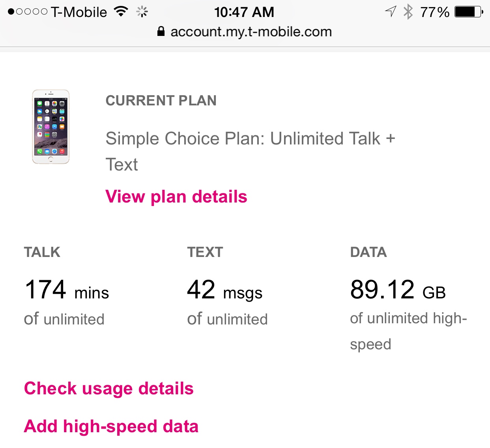
Task: Open the View plan details link
Action: 176,197
